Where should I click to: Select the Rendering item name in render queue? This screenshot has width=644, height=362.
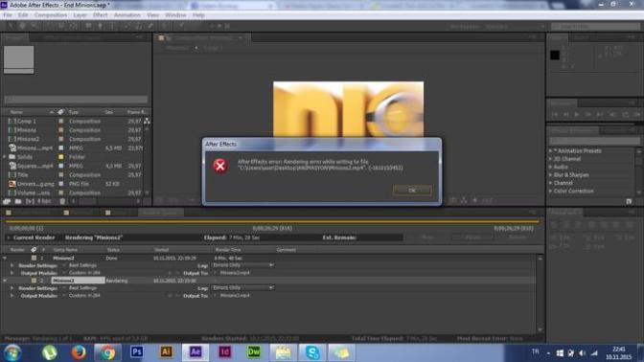(78, 281)
